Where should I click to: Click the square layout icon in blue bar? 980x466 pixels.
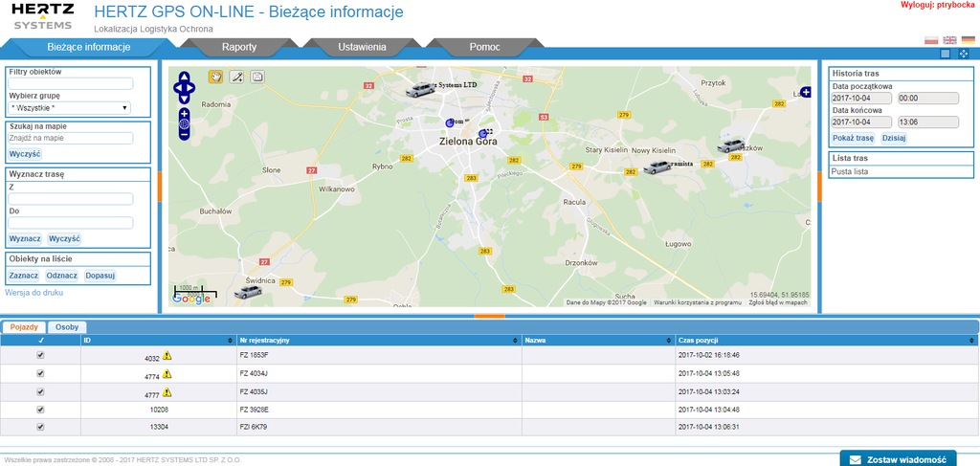pyautogui.click(x=945, y=54)
